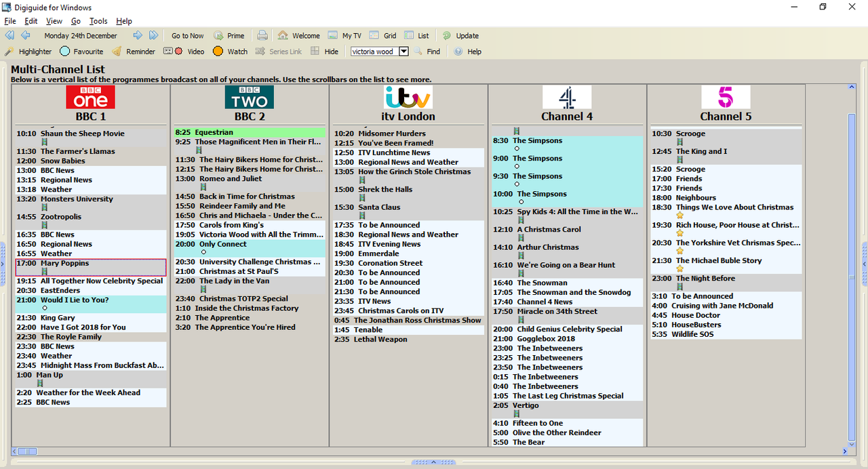The width and height of the screenshot is (868, 469).
Task: Select Gogglebox 2018 on Channel 4
Action: 568,338
